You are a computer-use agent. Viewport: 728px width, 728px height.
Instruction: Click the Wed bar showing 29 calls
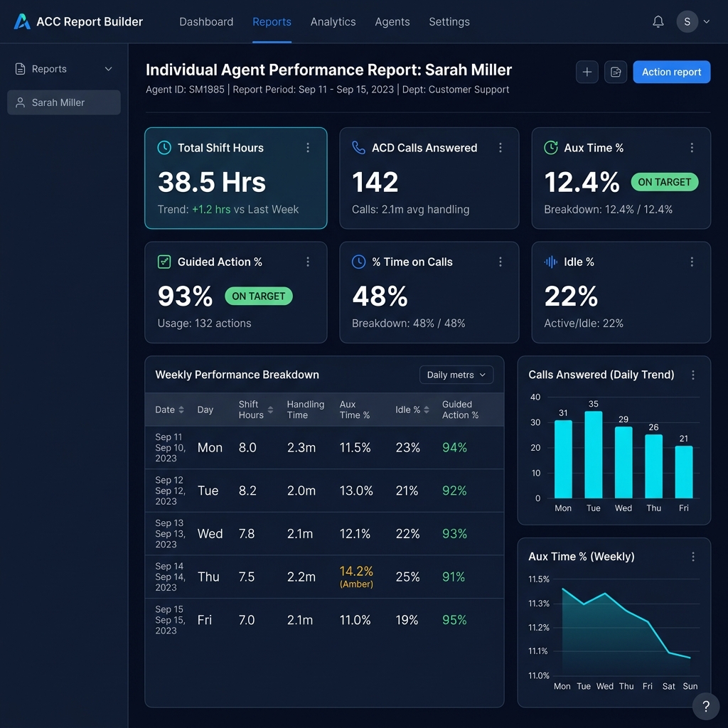click(623, 462)
